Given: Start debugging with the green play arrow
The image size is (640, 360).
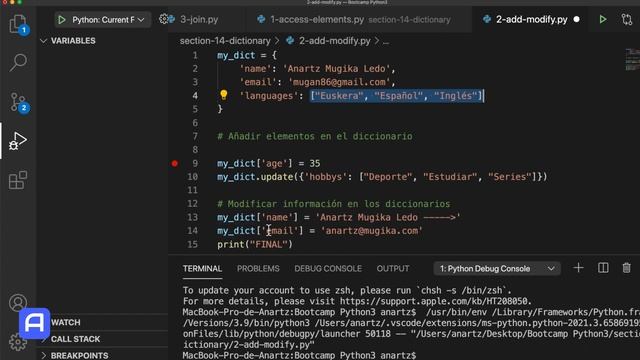Looking at the screenshot, I should 62,20.
